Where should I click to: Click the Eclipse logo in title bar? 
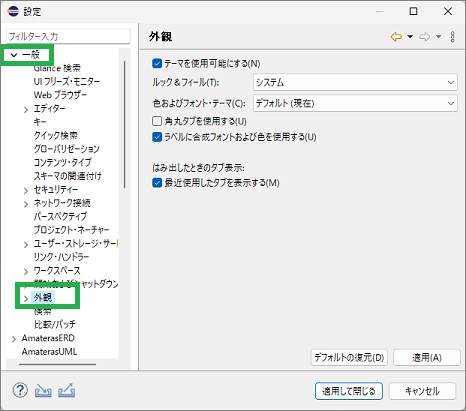(x=13, y=11)
